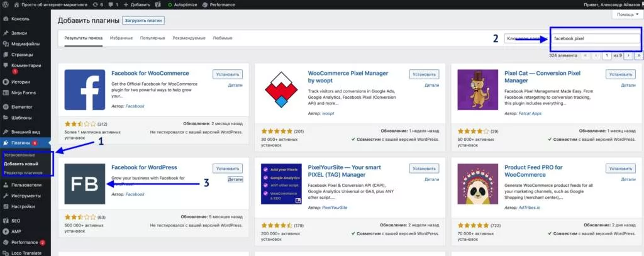Go to next results page arrow
The image size is (644, 256).
628,55
